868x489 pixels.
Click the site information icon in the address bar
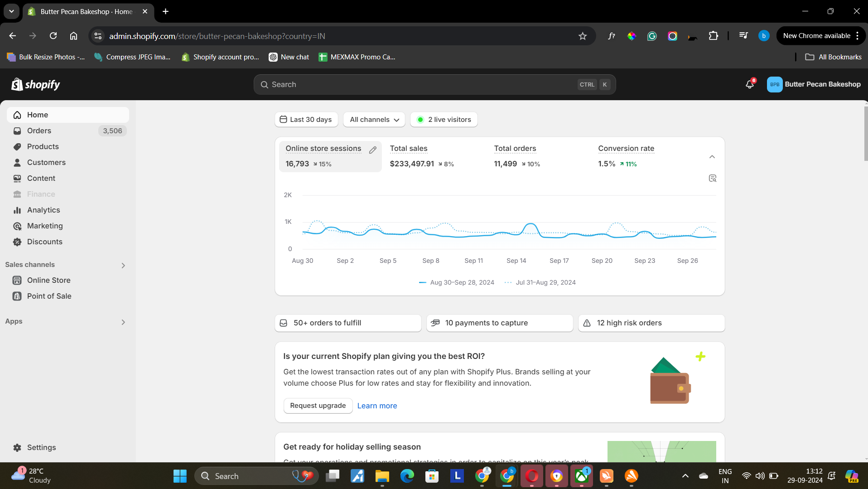(98, 36)
